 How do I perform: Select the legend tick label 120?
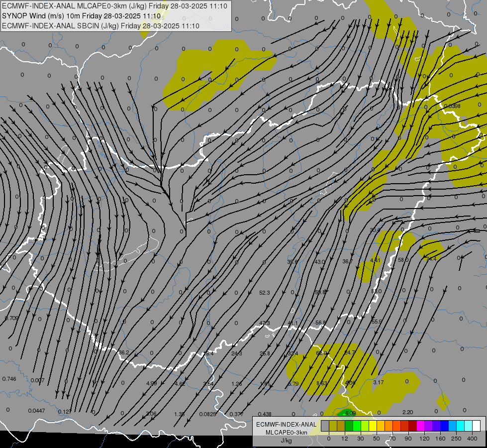tap(424, 439)
